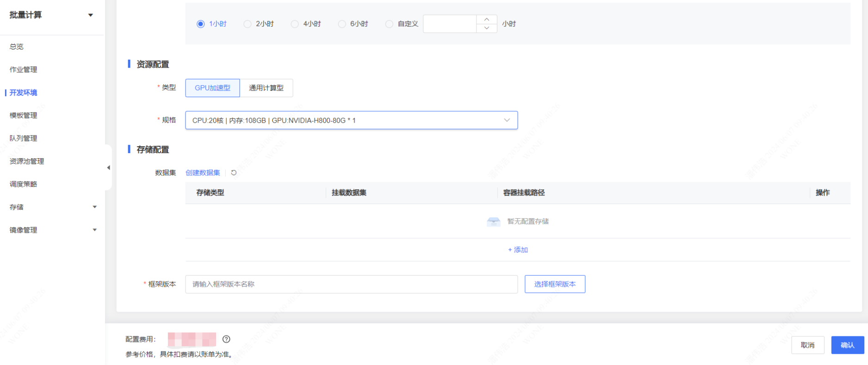Screen dimensions: 868x365
Task: Navigate to 模板管理
Action: [24, 115]
